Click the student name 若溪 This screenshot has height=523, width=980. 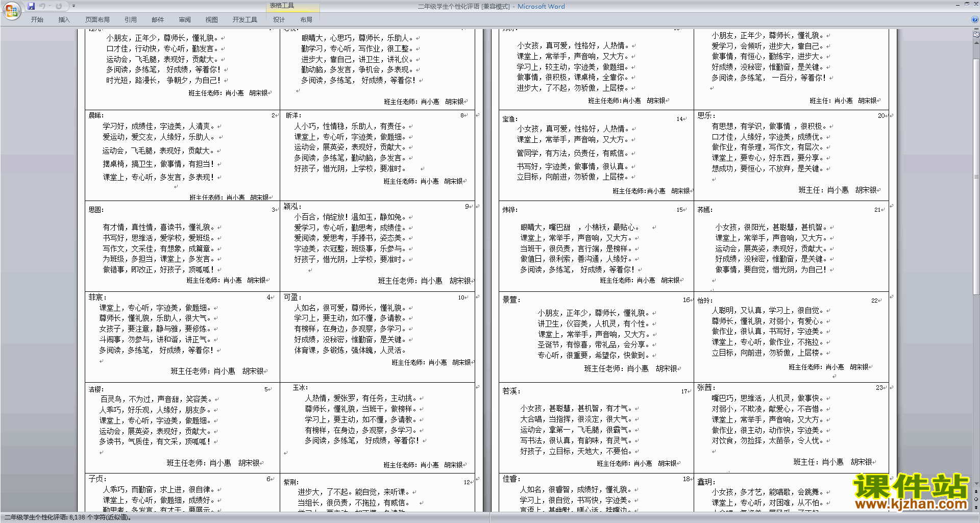click(511, 391)
